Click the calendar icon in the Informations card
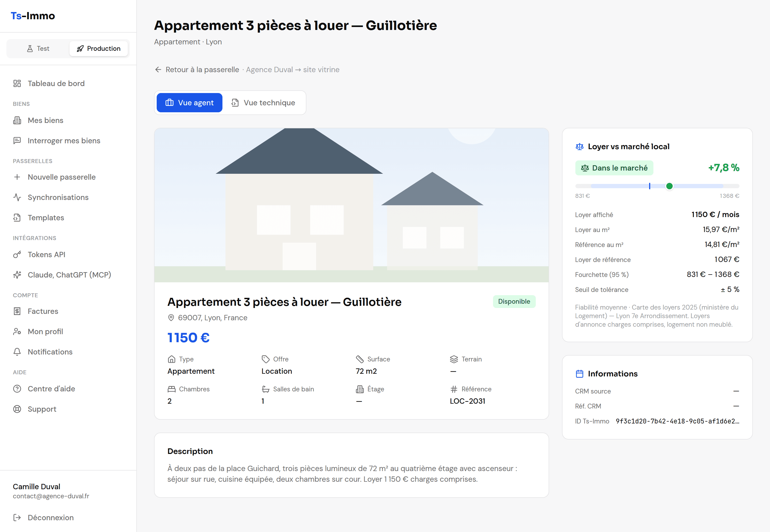The image size is (770, 532). tap(580, 374)
